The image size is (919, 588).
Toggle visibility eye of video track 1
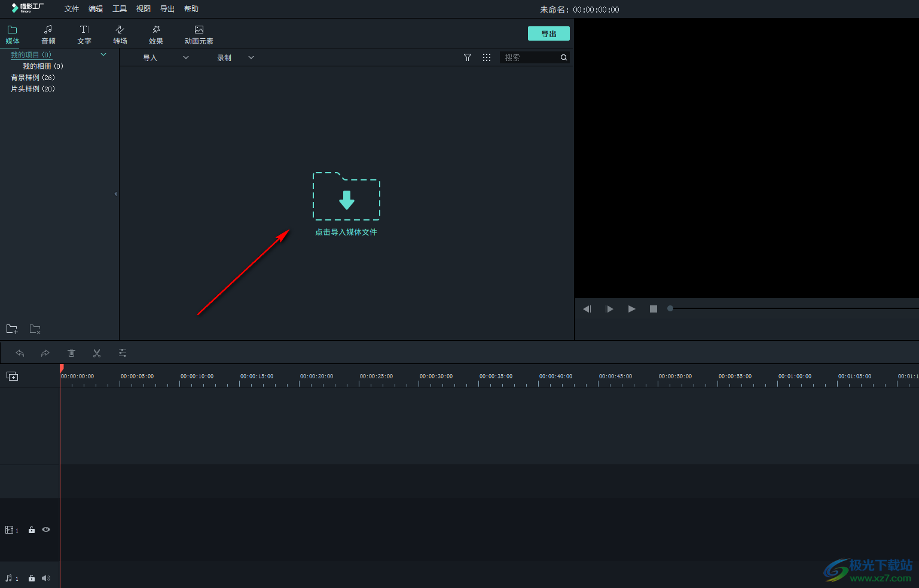click(x=46, y=529)
